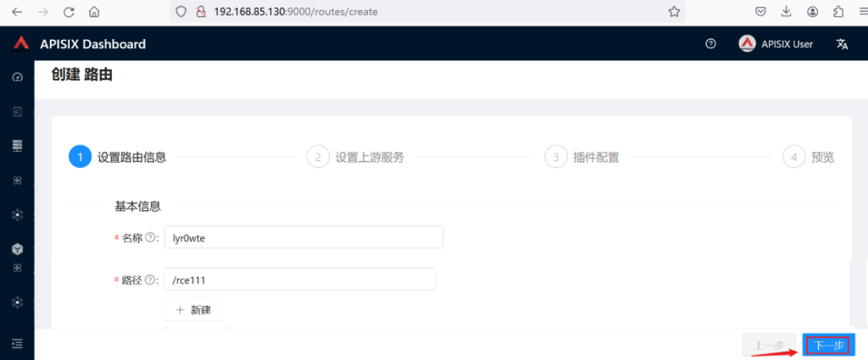Open APISIX User avatar menu
868x360 pixels.
pyautogui.click(x=776, y=44)
